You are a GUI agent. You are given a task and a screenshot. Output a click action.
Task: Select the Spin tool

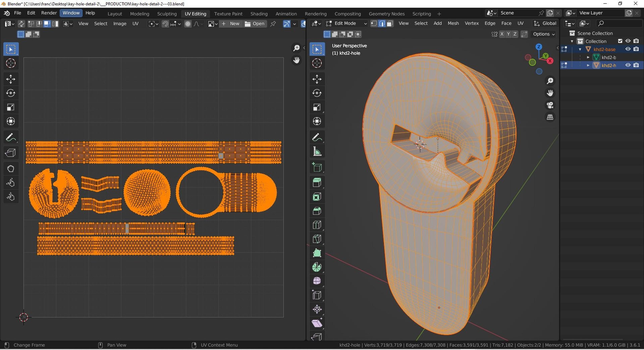point(317,267)
